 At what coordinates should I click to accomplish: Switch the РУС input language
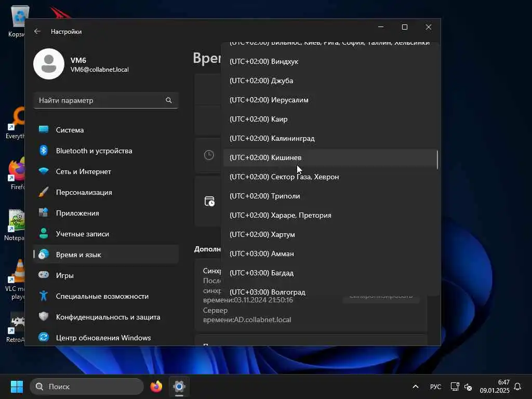435,387
